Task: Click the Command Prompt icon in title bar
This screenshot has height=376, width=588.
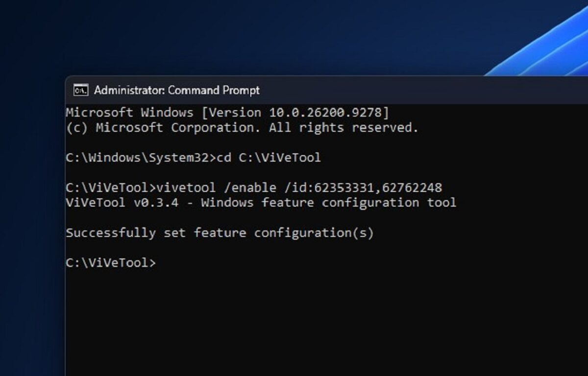Action: [81, 90]
